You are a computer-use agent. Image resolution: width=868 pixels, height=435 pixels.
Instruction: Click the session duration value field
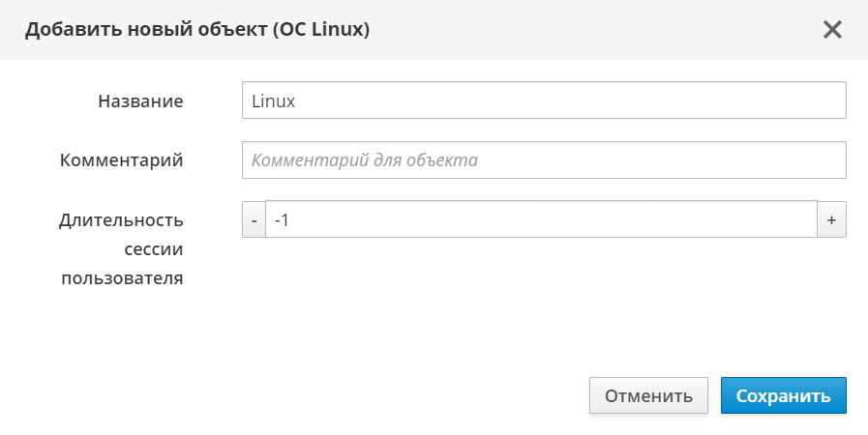(541, 219)
